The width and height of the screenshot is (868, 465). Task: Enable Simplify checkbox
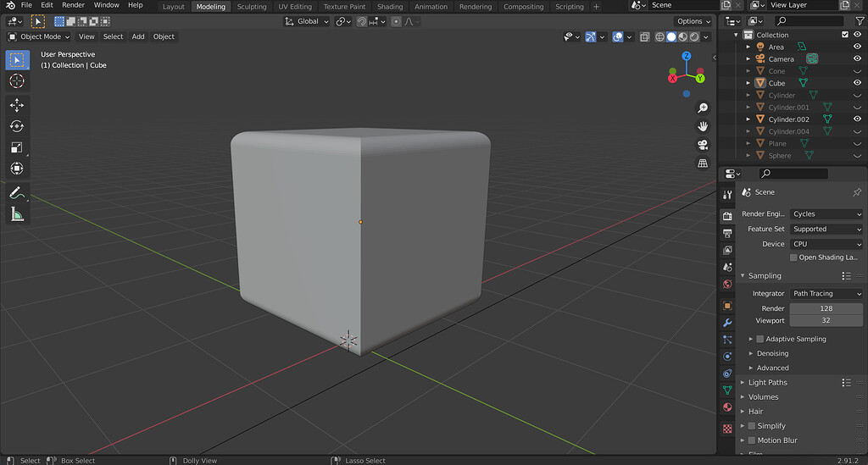tap(752, 426)
